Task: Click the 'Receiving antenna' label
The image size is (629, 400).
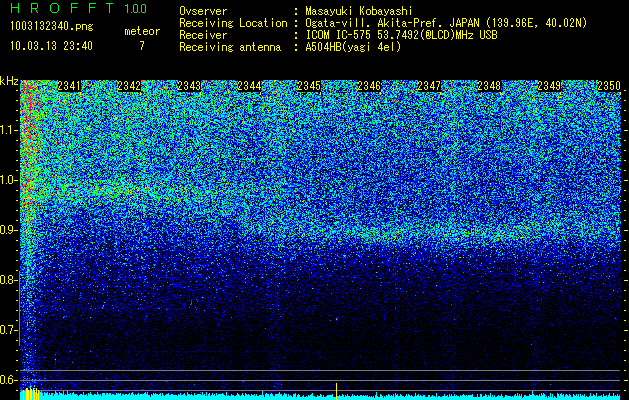Action: click(x=230, y=47)
